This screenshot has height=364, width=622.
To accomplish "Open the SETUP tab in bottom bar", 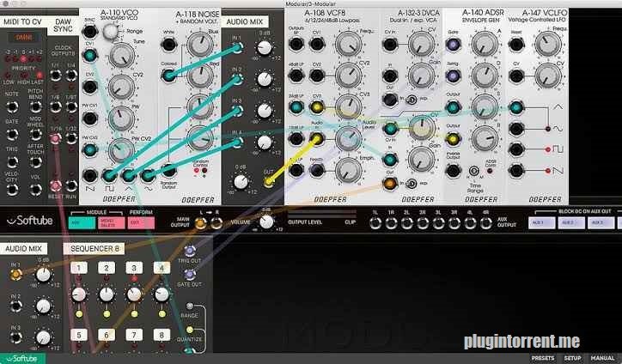I will [x=572, y=358].
